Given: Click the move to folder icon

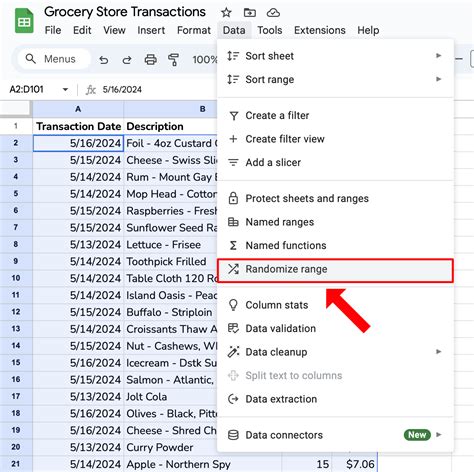Looking at the screenshot, I should click(250, 13).
